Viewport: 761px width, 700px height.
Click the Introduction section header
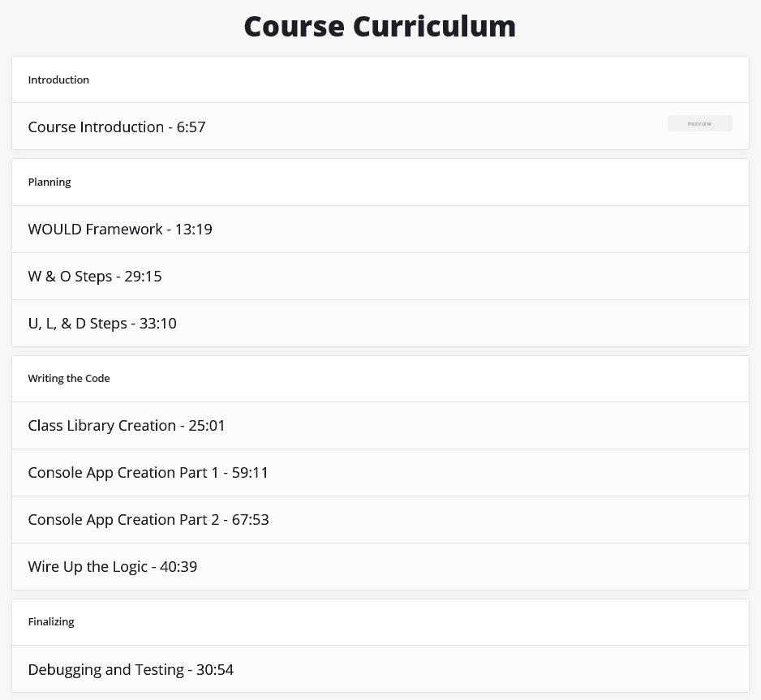380,79
